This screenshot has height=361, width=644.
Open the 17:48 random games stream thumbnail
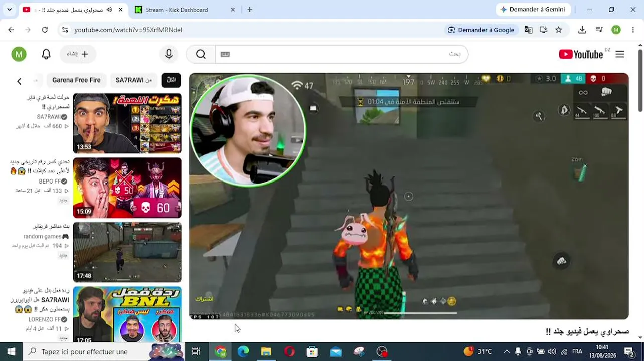tap(127, 252)
